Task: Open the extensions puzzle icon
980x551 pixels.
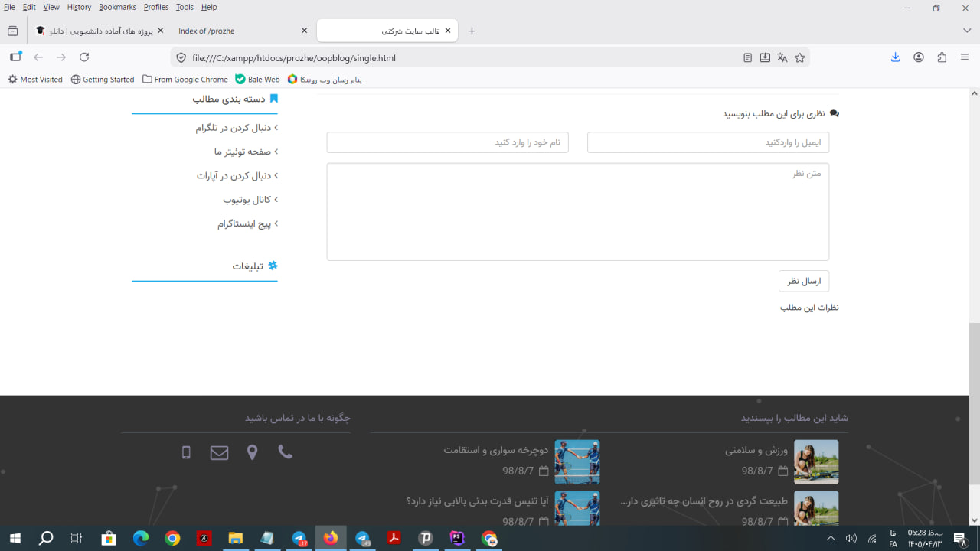Action: [942, 57]
